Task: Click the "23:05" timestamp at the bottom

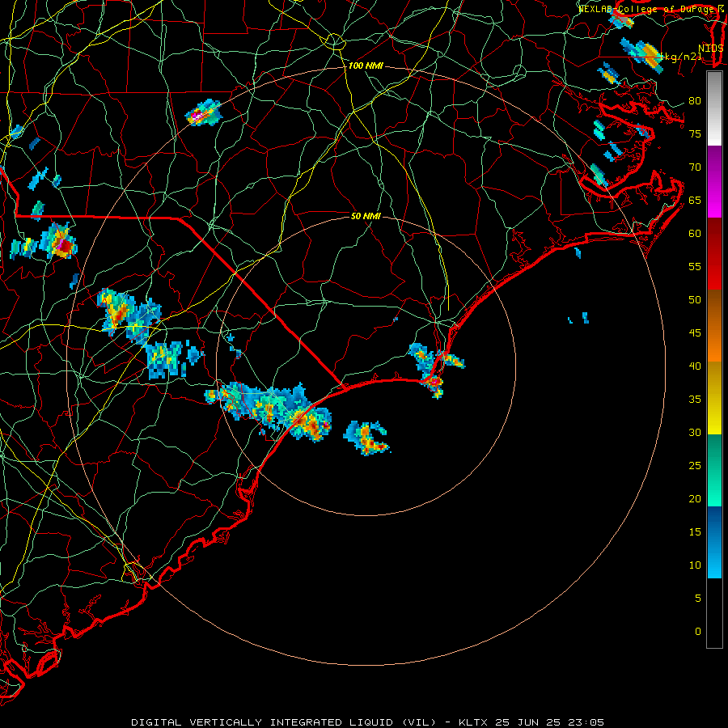Action: point(586,722)
